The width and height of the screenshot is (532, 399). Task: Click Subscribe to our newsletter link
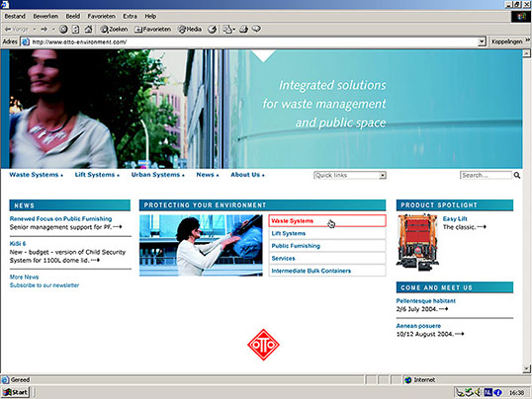pyautogui.click(x=44, y=285)
